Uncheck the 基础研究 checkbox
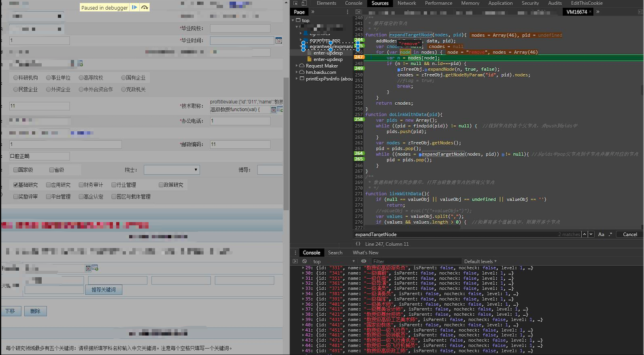Screen dimensions: 644x355 [x=16, y=185]
